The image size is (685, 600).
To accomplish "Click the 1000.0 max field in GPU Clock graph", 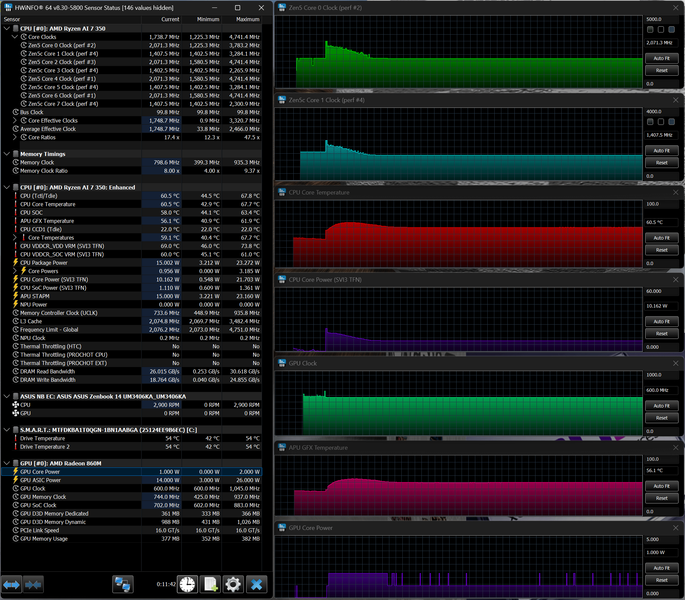I will [661, 375].
